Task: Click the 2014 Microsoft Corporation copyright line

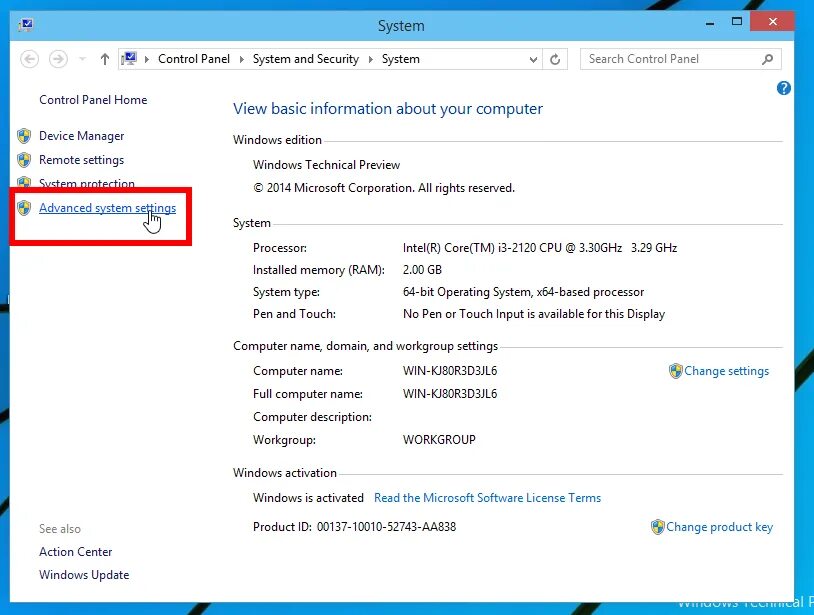Action: tap(384, 188)
